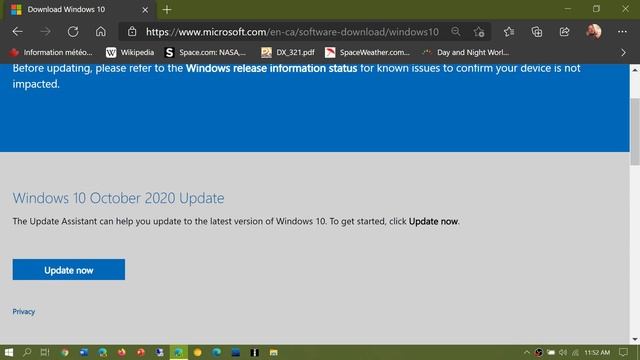
Task: Add this page to favorites
Action: coord(479,32)
